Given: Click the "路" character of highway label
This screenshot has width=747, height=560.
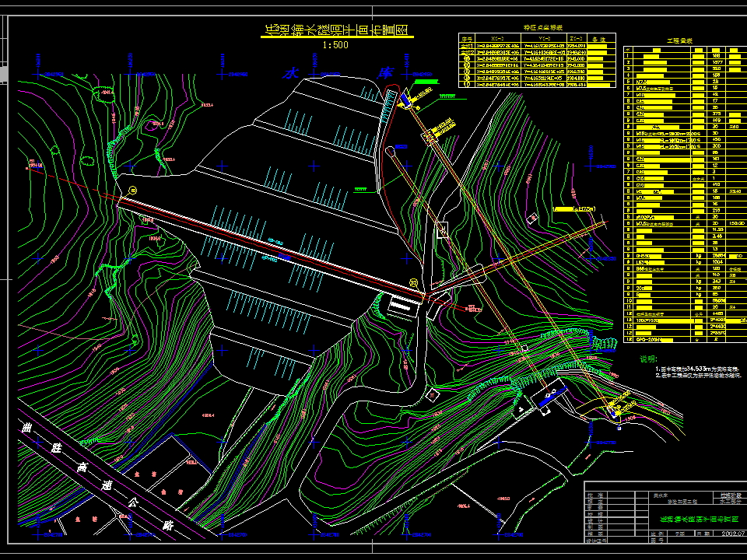Looking at the screenshot, I should (168, 525).
